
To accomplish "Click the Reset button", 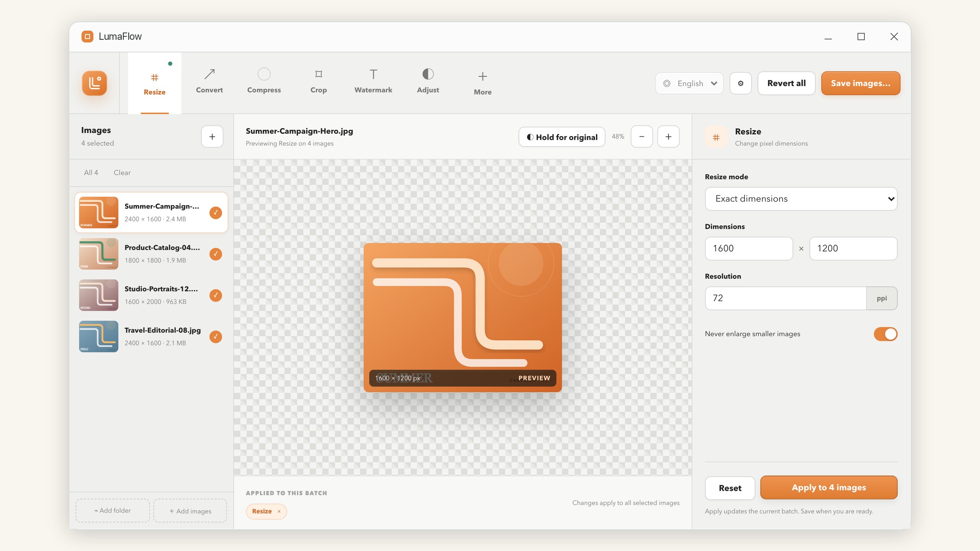I will 730,488.
